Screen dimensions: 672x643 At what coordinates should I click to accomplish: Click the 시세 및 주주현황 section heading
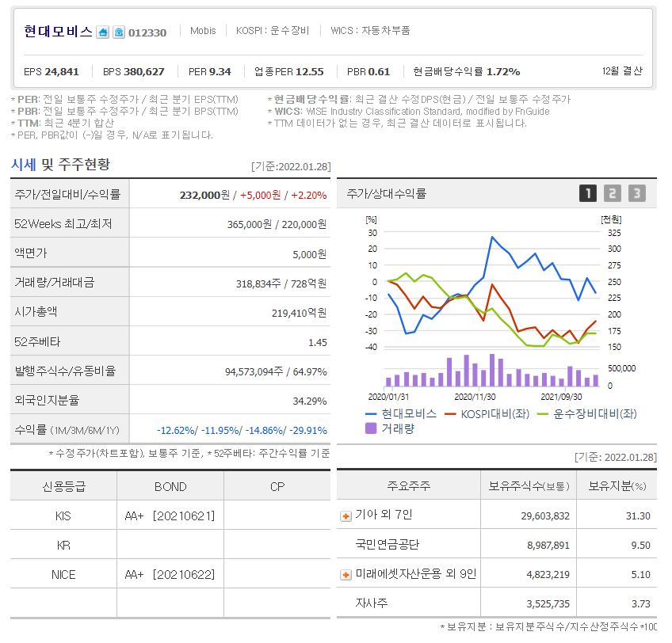coord(60,164)
